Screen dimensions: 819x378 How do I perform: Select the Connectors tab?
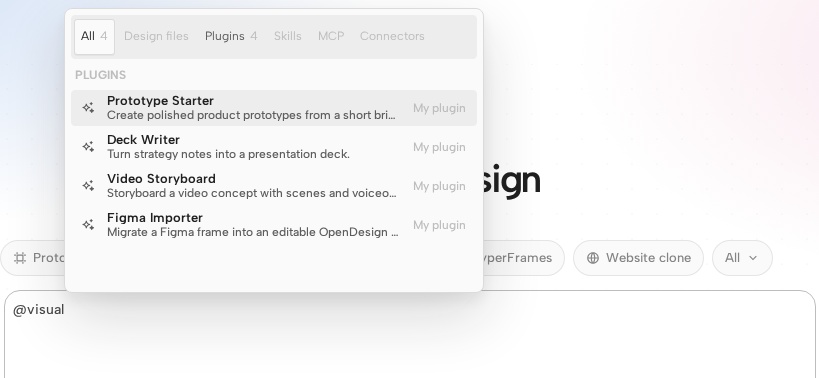(x=392, y=37)
